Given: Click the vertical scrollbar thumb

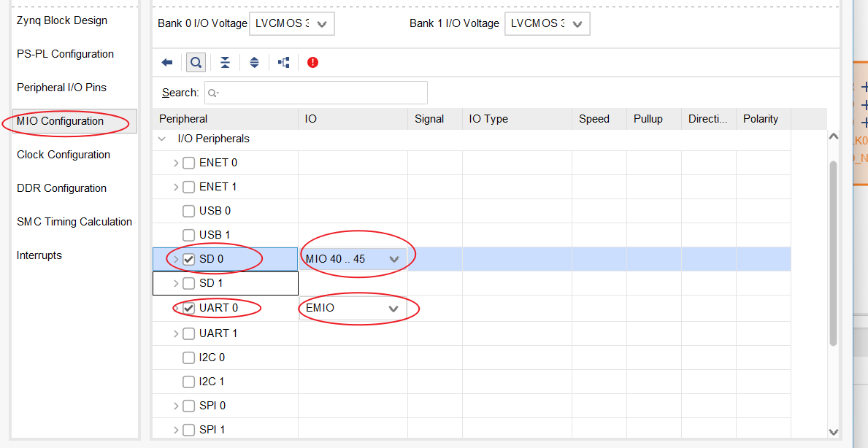Looking at the screenshot, I should coord(834,255).
